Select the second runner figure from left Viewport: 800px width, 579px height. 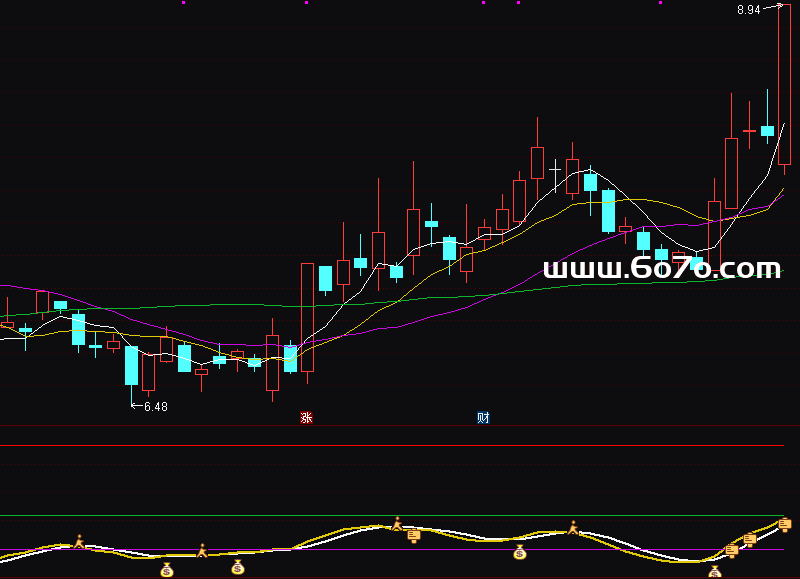[x=202, y=550]
